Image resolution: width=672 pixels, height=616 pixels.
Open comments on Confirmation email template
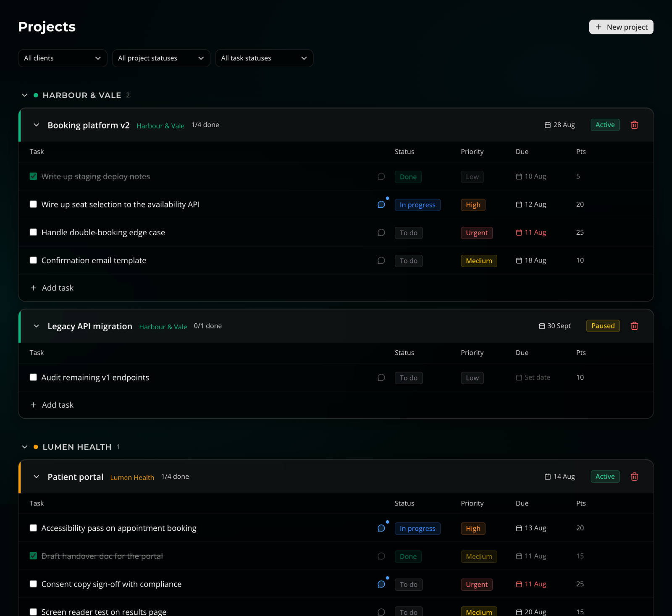click(381, 261)
